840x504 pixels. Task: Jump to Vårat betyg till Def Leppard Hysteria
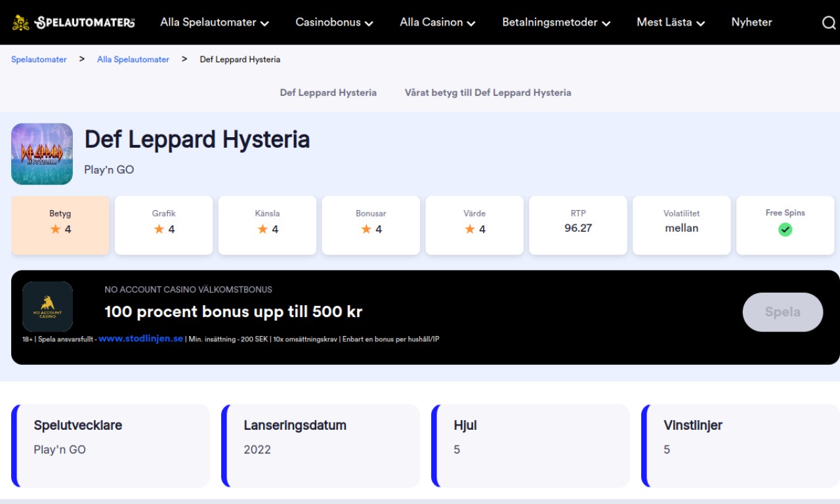[x=488, y=93]
